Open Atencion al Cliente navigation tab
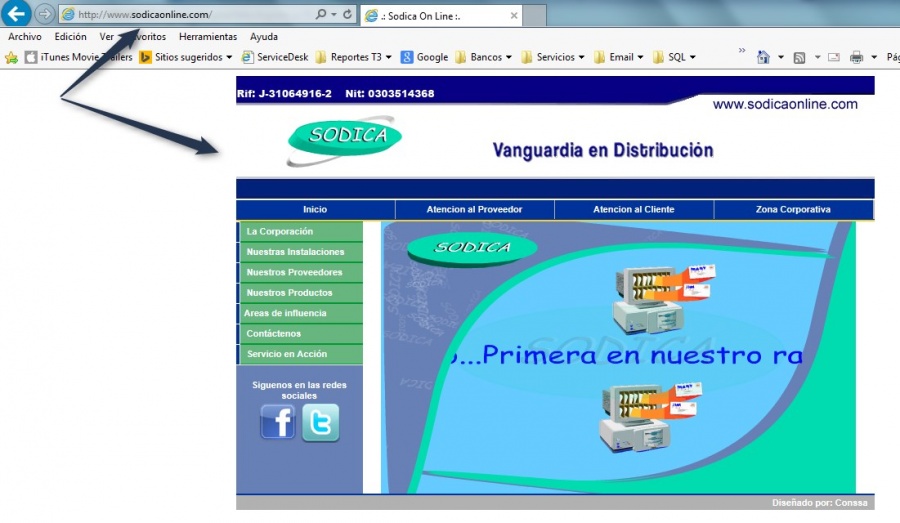 pos(634,210)
